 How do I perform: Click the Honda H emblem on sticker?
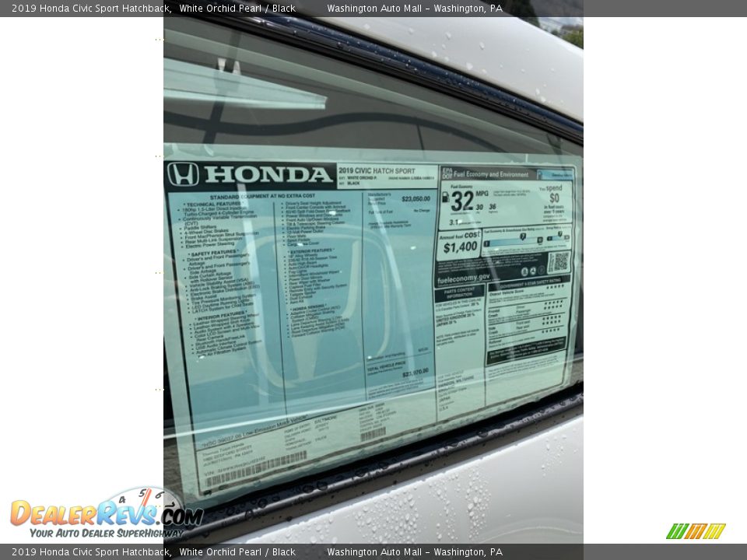tap(183, 174)
